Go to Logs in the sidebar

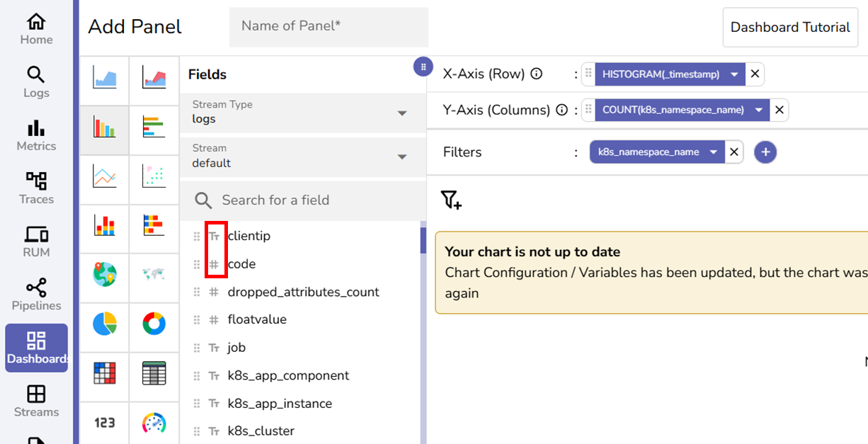pos(36,82)
